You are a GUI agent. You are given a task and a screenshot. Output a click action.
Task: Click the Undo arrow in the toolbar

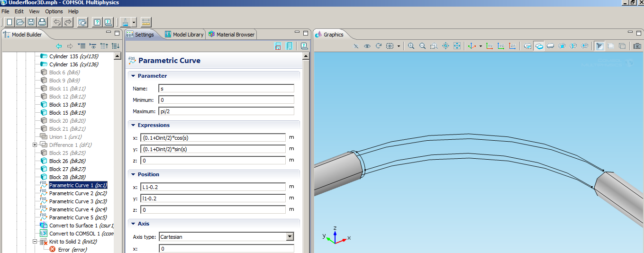pyautogui.click(x=57, y=22)
